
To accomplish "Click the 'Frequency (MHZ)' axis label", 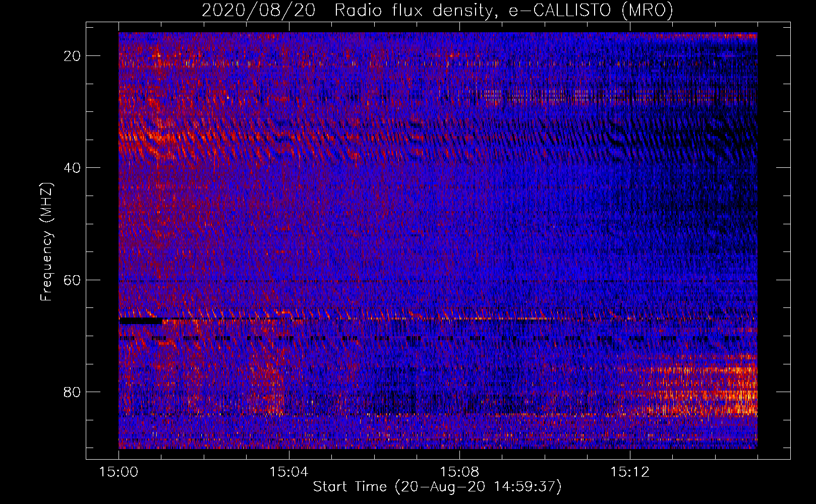I will 46,241.
